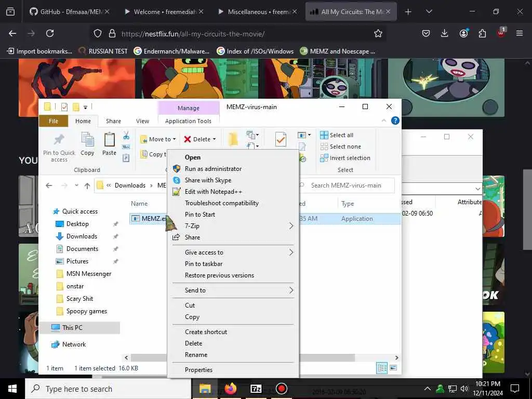The image size is (532, 399).
Task: Sort by the Type column header
Action: [348, 204]
